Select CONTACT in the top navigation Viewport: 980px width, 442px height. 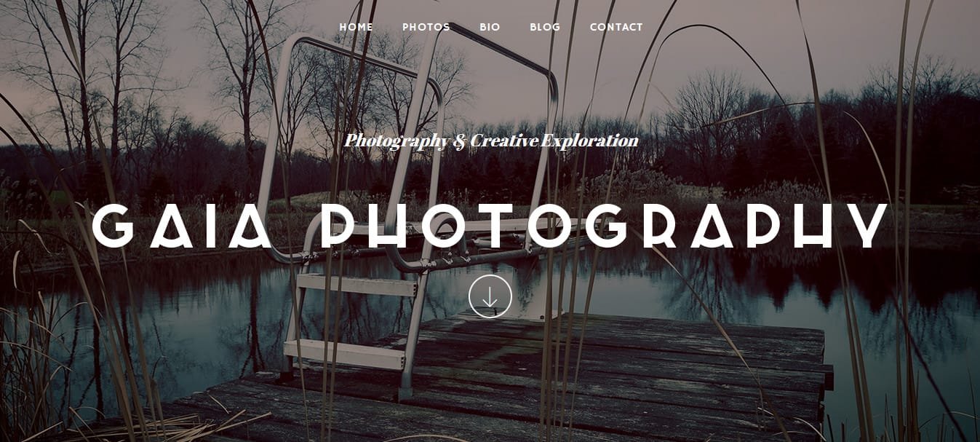pyautogui.click(x=616, y=27)
